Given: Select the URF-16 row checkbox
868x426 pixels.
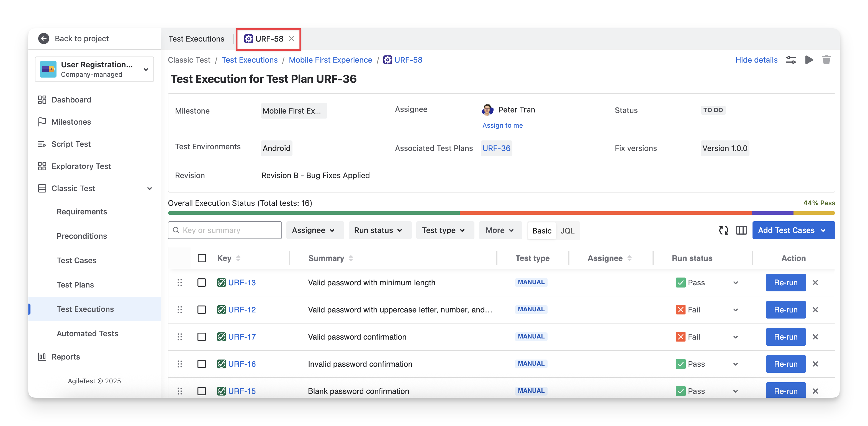Looking at the screenshot, I should pos(202,364).
